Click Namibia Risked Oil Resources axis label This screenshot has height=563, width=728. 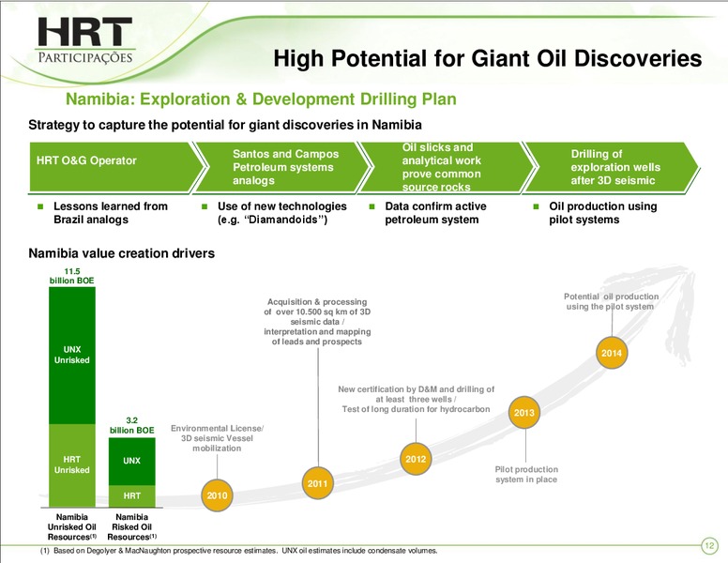132,526
